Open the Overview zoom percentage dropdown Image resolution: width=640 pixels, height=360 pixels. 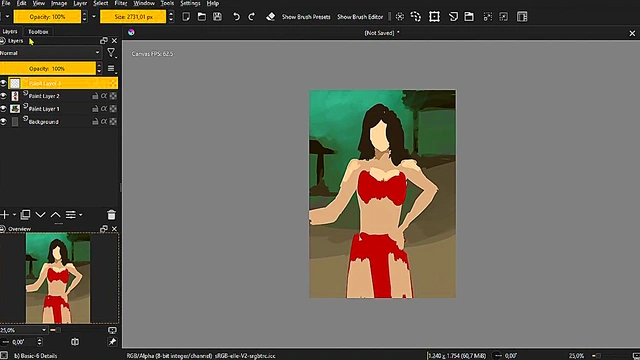point(24,330)
